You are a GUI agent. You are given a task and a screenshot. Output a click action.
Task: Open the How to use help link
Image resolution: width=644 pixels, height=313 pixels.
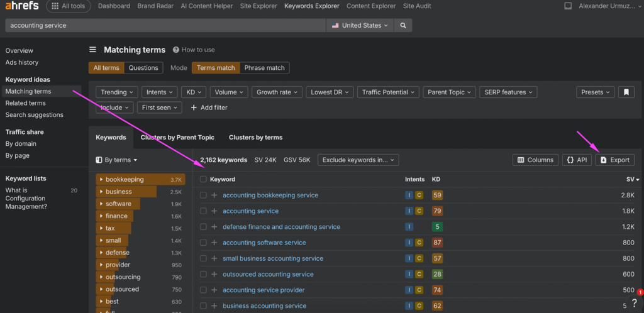[x=194, y=50]
